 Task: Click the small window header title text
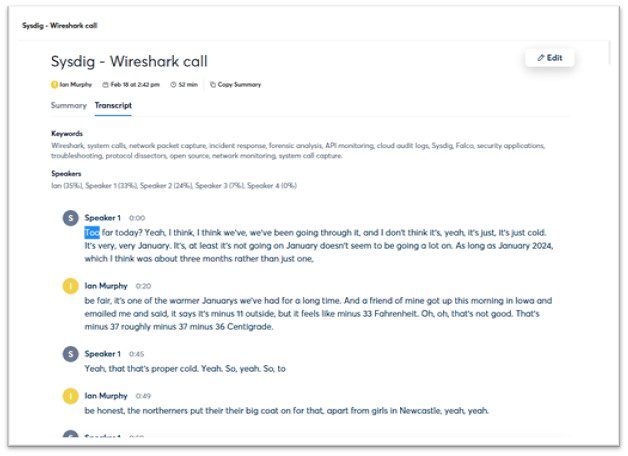coord(60,26)
